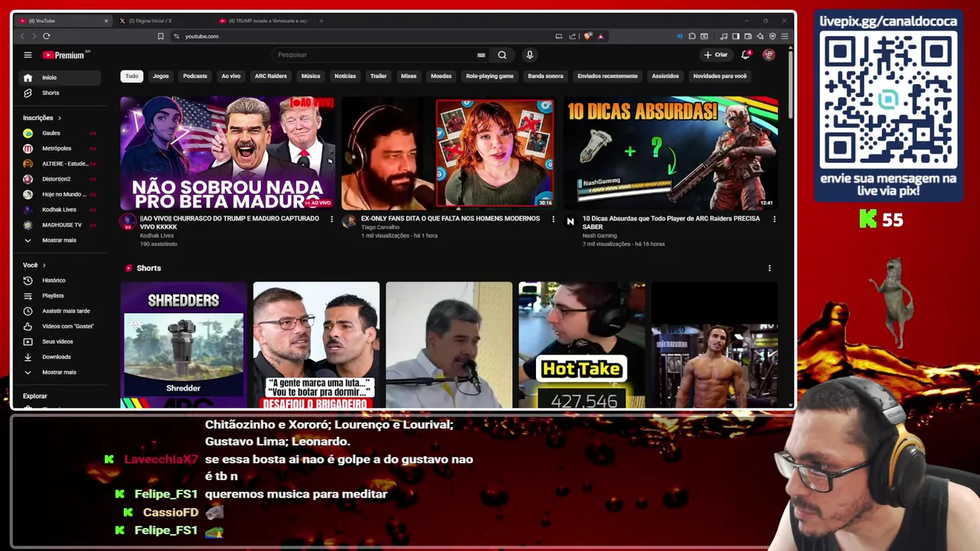Switch to the TRUMP invade a Venezuela browser tab
Viewport: 980px width, 551px height.
click(x=264, y=21)
